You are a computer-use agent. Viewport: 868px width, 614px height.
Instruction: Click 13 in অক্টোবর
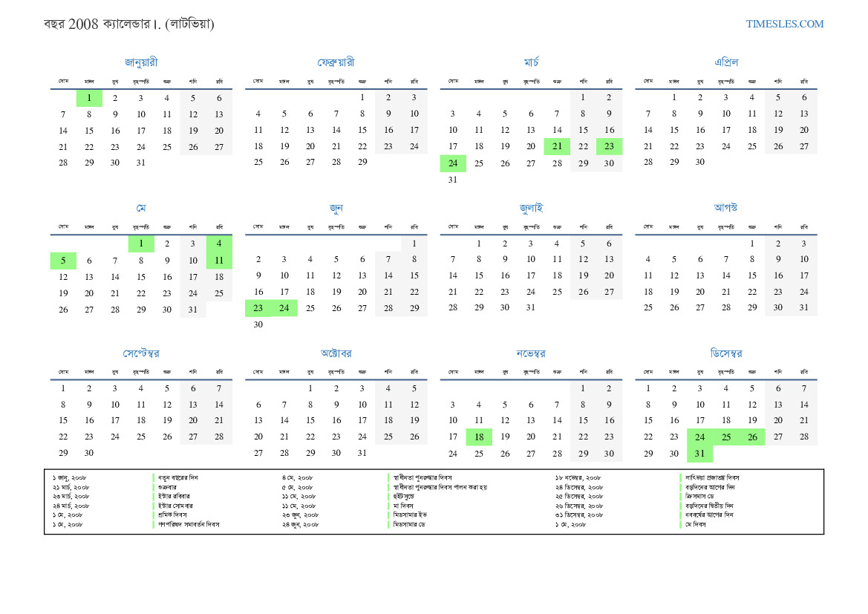point(258,421)
